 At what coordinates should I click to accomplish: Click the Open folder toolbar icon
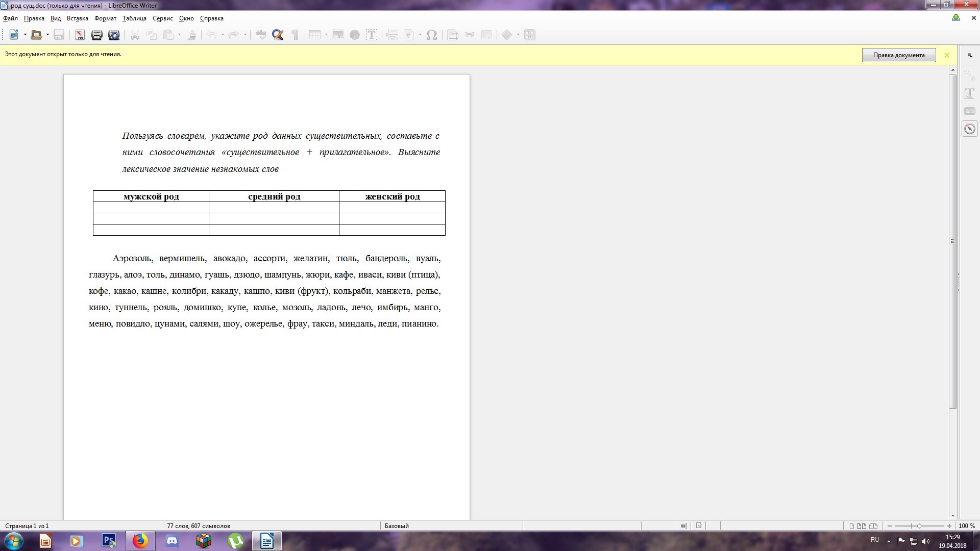pyautogui.click(x=36, y=35)
